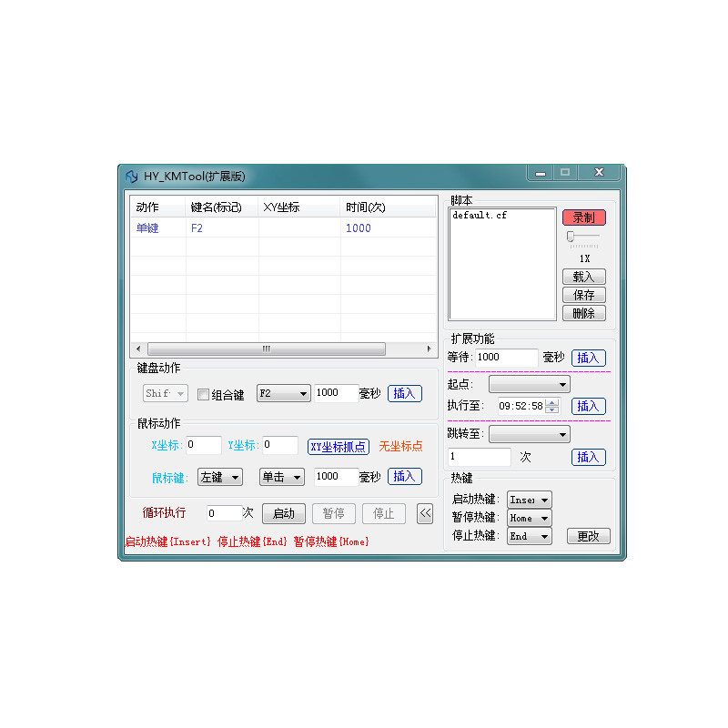Click the collapse panel double-arrow button
The height and width of the screenshot is (728, 728).
[x=425, y=513]
